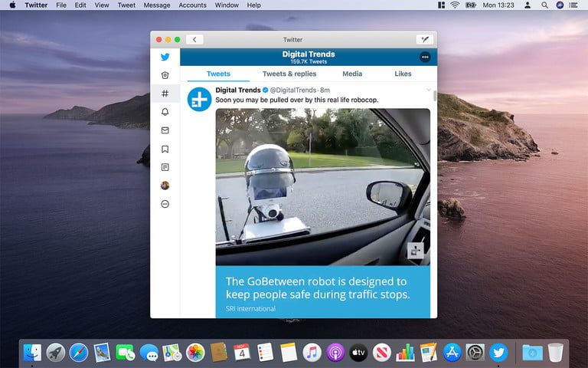Click the user account menu bar icon
The image size is (588, 368).
[x=528, y=5]
